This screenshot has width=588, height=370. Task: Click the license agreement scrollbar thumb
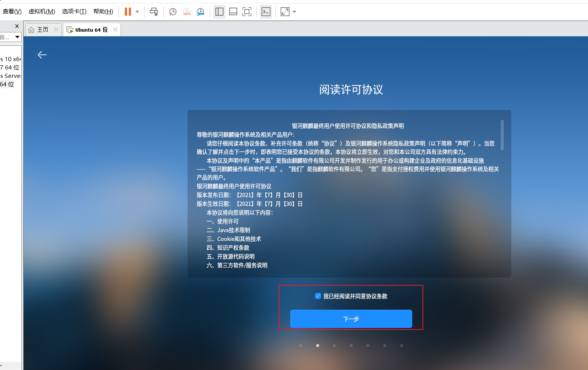[x=502, y=135]
